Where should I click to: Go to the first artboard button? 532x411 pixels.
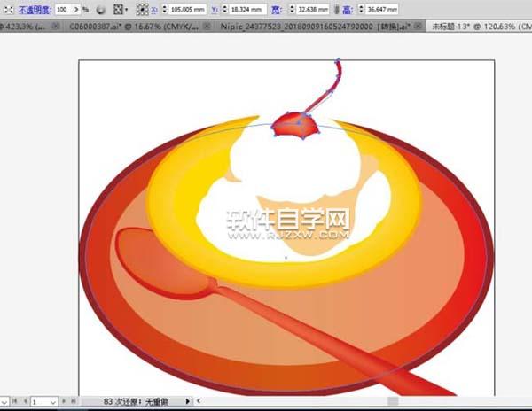click(14, 401)
